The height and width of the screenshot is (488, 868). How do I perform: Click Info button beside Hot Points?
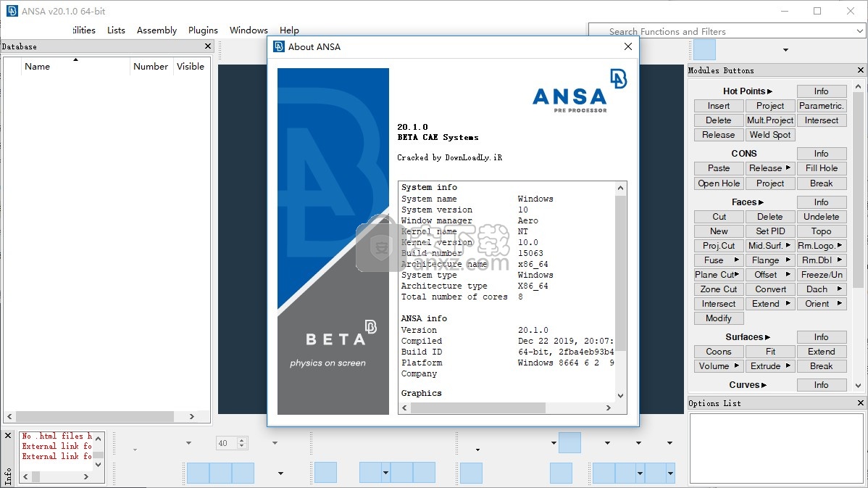coord(822,91)
